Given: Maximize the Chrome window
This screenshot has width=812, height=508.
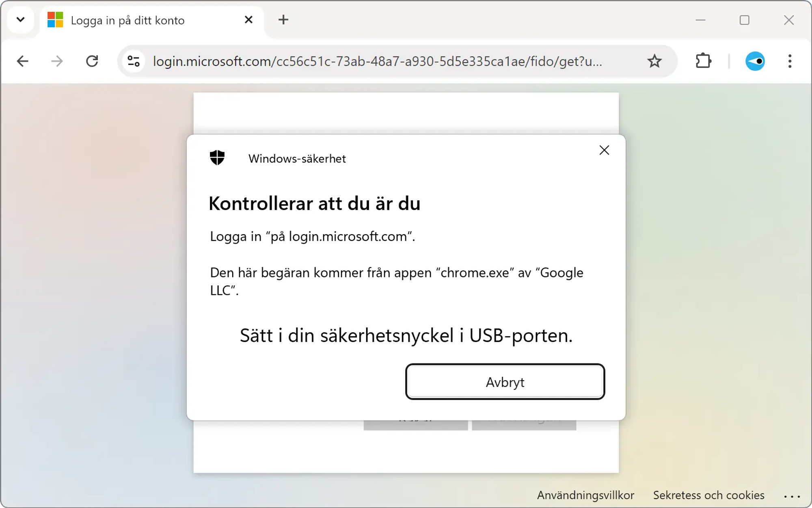Looking at the screenshot, I should coord(744,20).
